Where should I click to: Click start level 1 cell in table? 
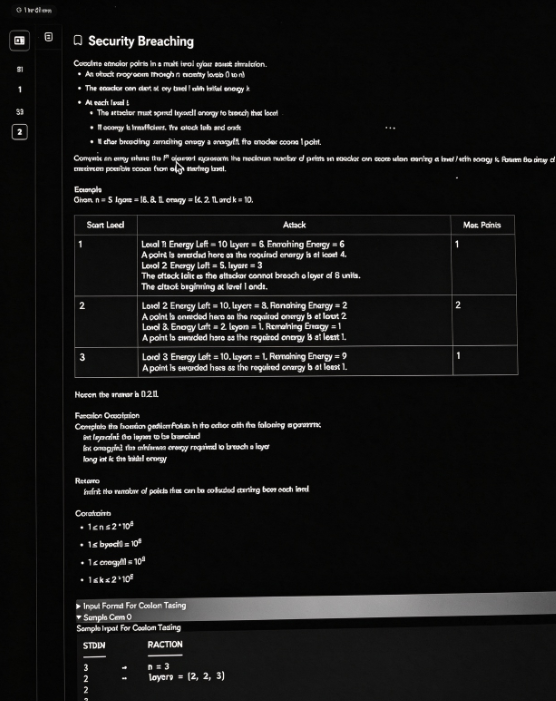click(106, 265)
